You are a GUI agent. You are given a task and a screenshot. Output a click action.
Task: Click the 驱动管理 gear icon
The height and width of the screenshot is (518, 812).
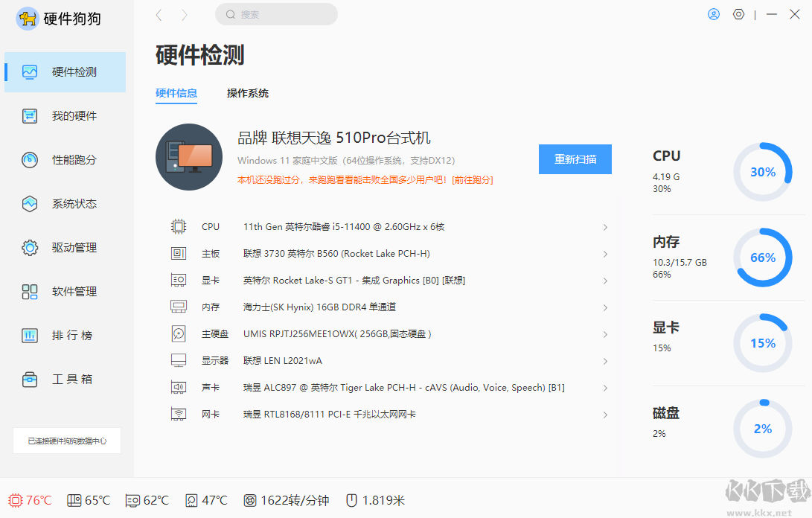pyautogui.click(x=30, y=247)
